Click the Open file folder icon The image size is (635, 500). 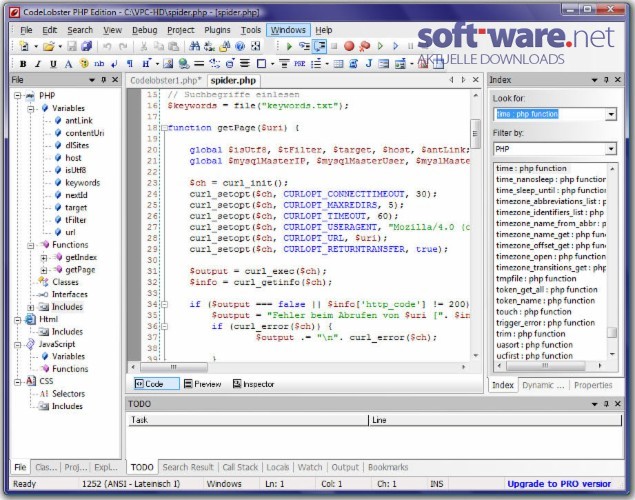click(x=49, y=46)
